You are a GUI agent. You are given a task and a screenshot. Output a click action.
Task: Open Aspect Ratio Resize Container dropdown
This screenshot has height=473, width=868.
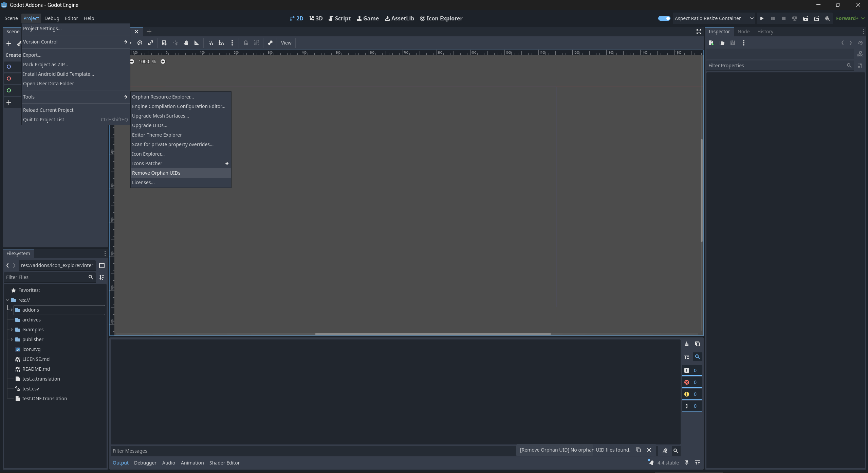point(714,18)
